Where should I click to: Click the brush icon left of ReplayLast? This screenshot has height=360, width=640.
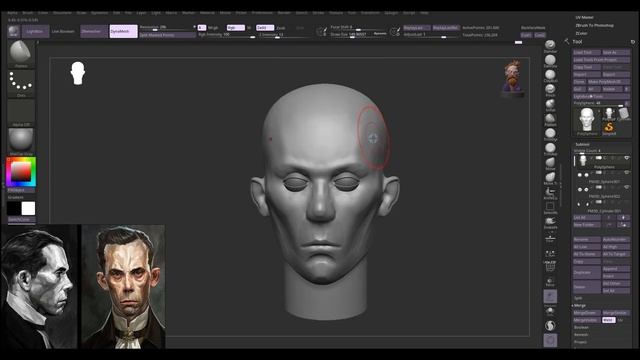point(395,31)
